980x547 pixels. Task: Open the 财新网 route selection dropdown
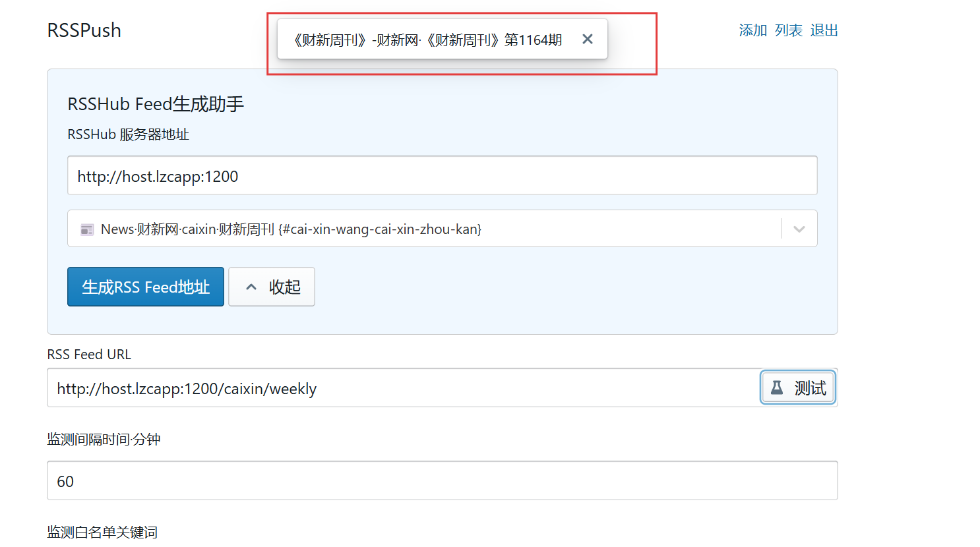point(442,229)
